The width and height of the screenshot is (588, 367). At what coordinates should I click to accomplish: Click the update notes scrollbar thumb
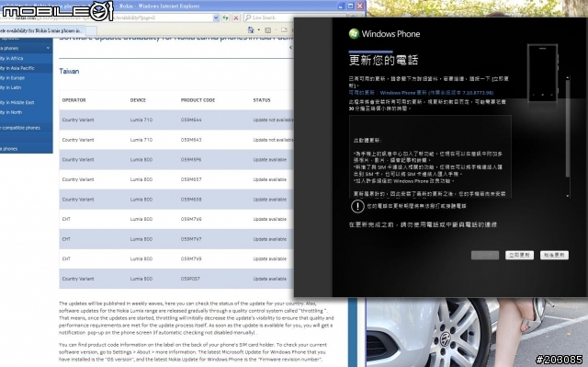pyautogui.click(x=568, y=129)
